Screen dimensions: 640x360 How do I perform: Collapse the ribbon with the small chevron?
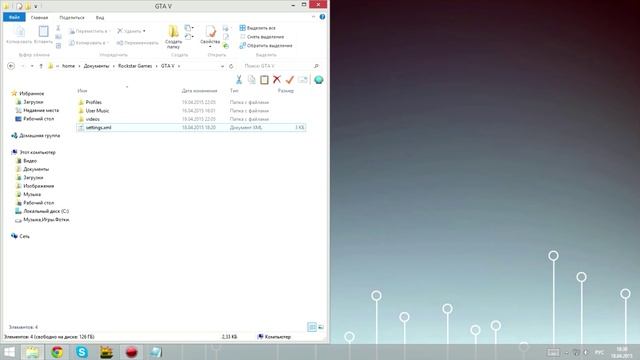pyautogui.click(x=313, y=17)
